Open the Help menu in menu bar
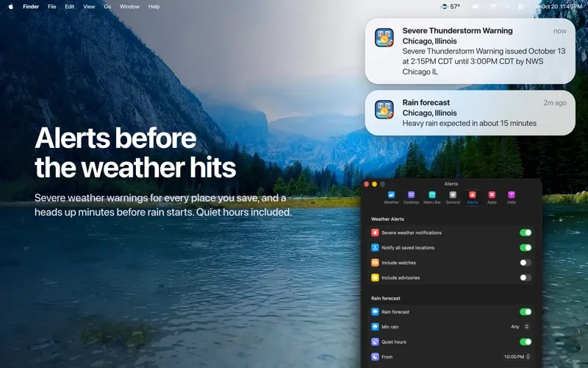Screen dimensions: 588x368 click(154, 7)
